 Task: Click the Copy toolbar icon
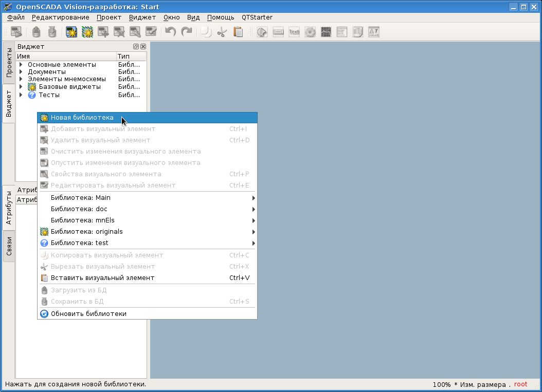pos(206,32)
